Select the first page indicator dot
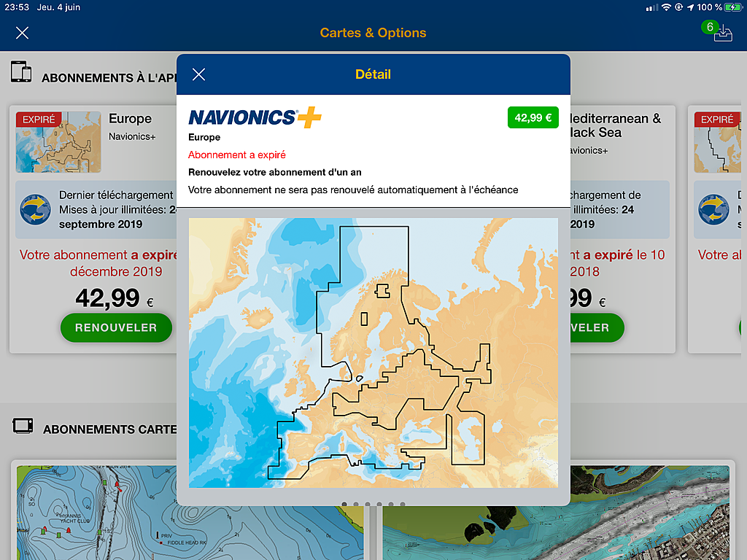This screenshot has height=560, width=747. (x=344, y=504)
